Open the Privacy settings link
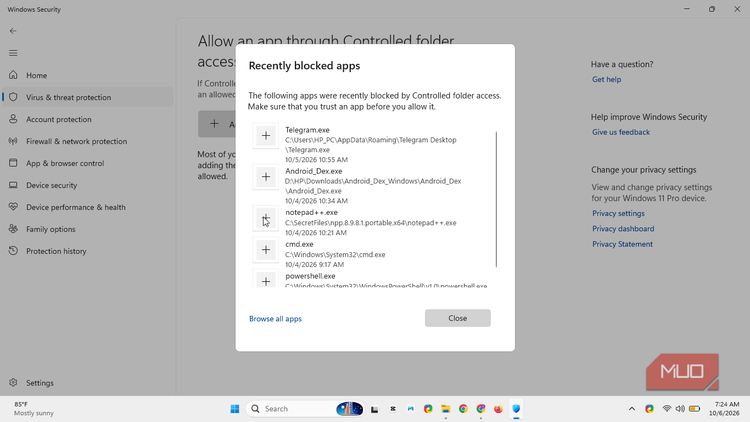Image resolution: width=750 pixels, height=422 pixels. 618,213
